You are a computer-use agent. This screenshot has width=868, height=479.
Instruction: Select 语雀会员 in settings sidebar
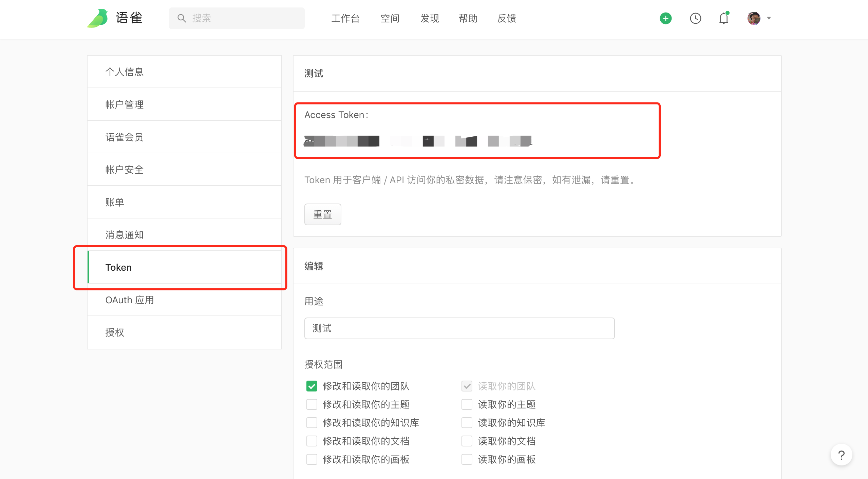(x=184, y=137)
